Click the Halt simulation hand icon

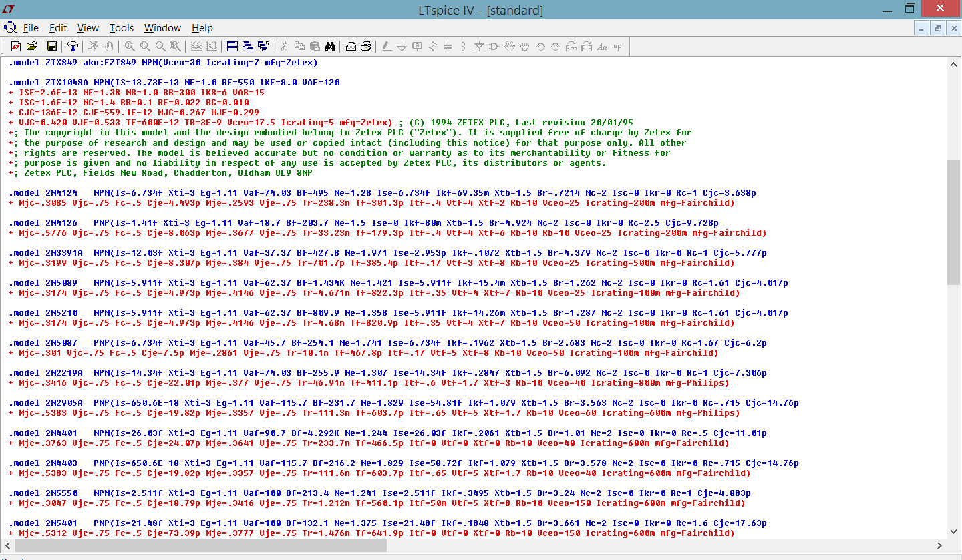pos(108,46)
